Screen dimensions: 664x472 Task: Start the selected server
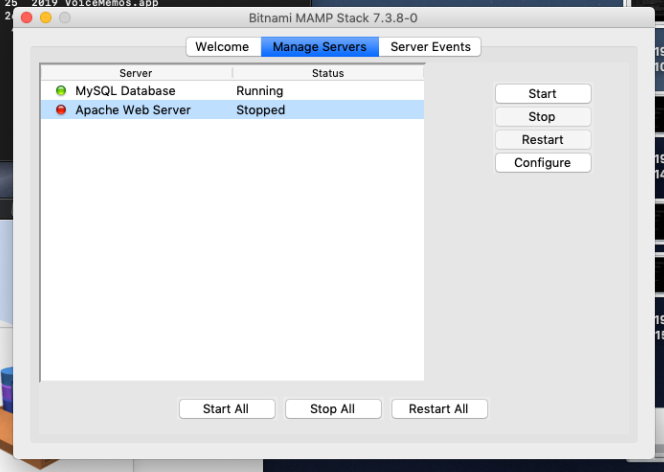pyautogui.click(x=543, y=94)
